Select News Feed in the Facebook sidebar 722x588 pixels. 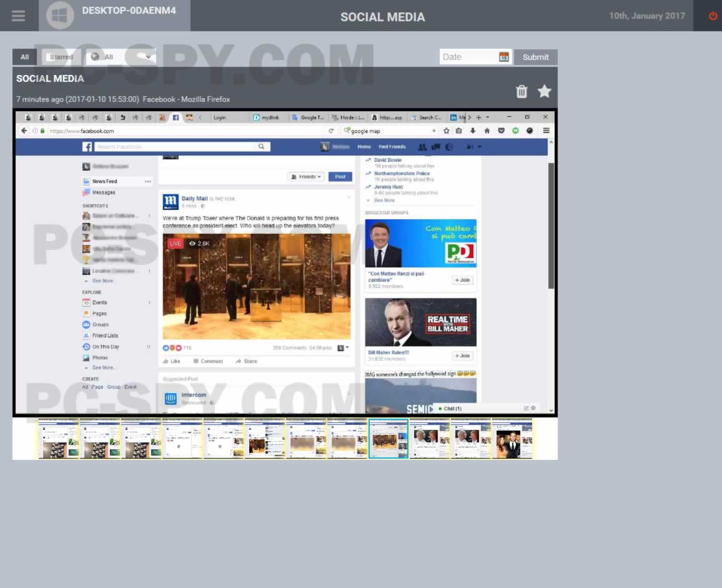click(104, 182)
